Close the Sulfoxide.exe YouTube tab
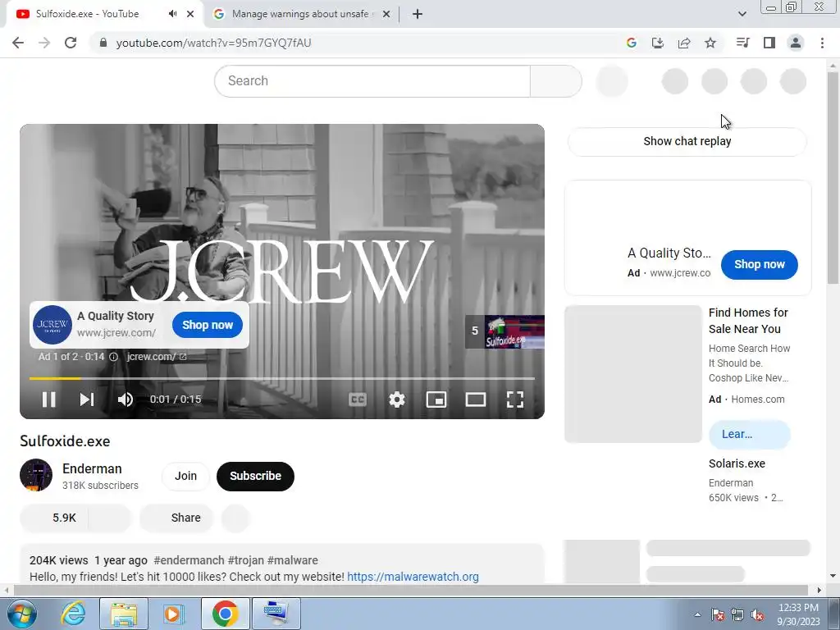Screen dimensions: 840x630 tap(190, 14)
